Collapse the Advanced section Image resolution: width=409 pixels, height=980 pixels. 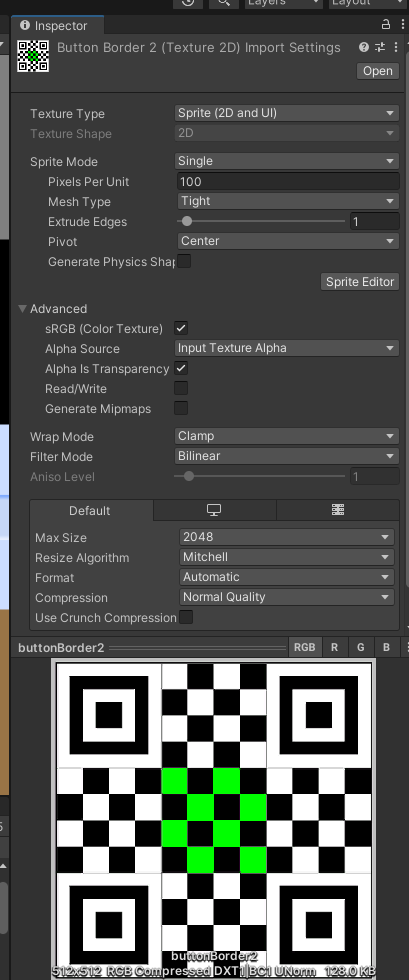(x=23, y=308)
